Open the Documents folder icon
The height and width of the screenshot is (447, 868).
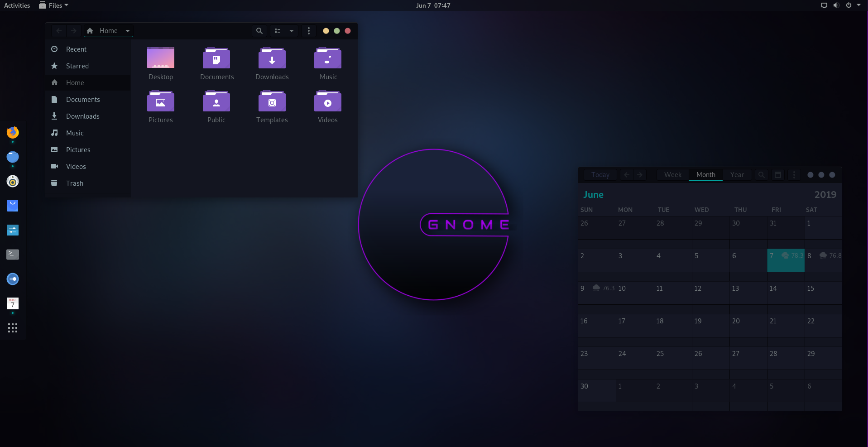tap(216, 58)
